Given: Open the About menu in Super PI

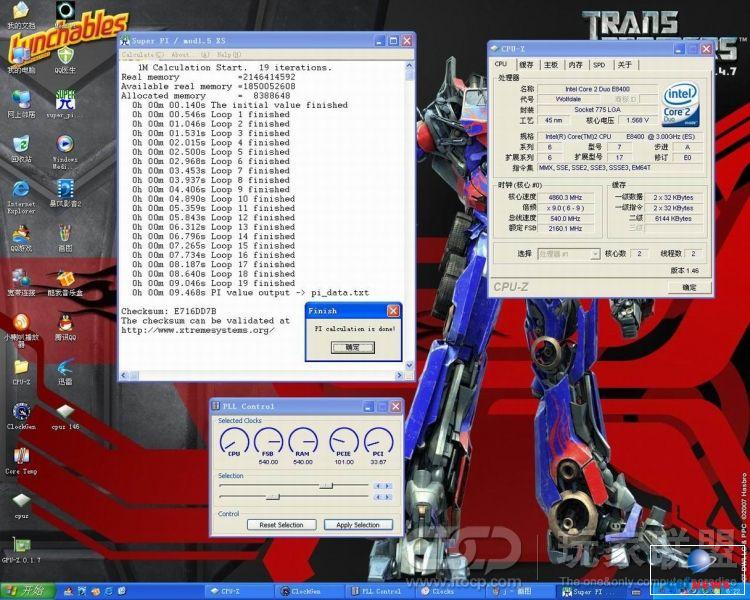Looking at the screenshot, I should coord(180,55).
